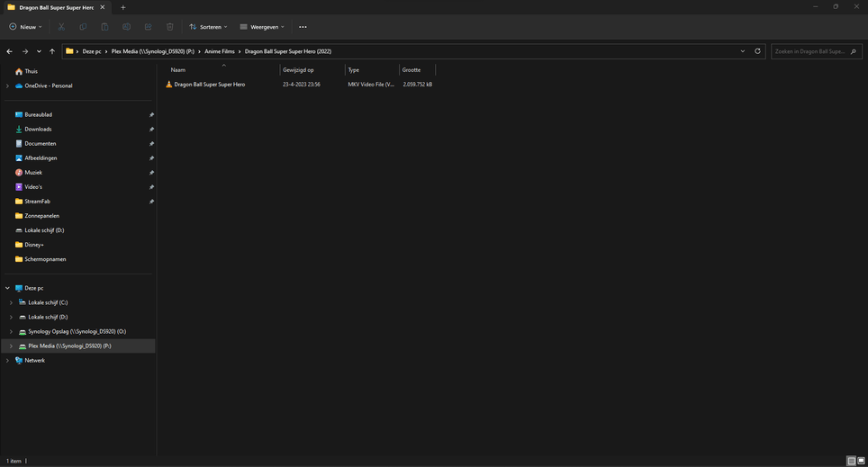Expand the Synology Opslag (O:) node
This screenshot has width=868, height=467.
pos(11,331)
